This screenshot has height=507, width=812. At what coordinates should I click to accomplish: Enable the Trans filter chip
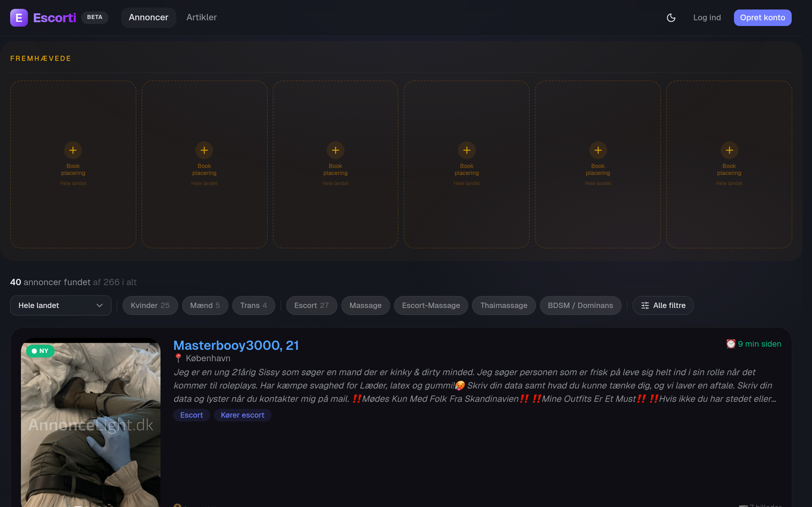(x=253, y=305)
